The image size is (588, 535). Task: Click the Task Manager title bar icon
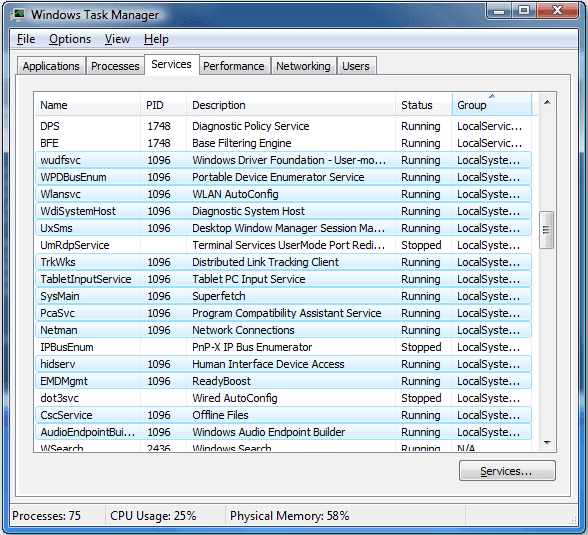(x=18, y=15)
